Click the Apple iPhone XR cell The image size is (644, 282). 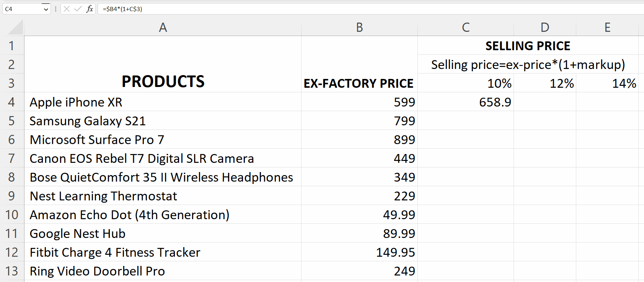pos(163,102)
